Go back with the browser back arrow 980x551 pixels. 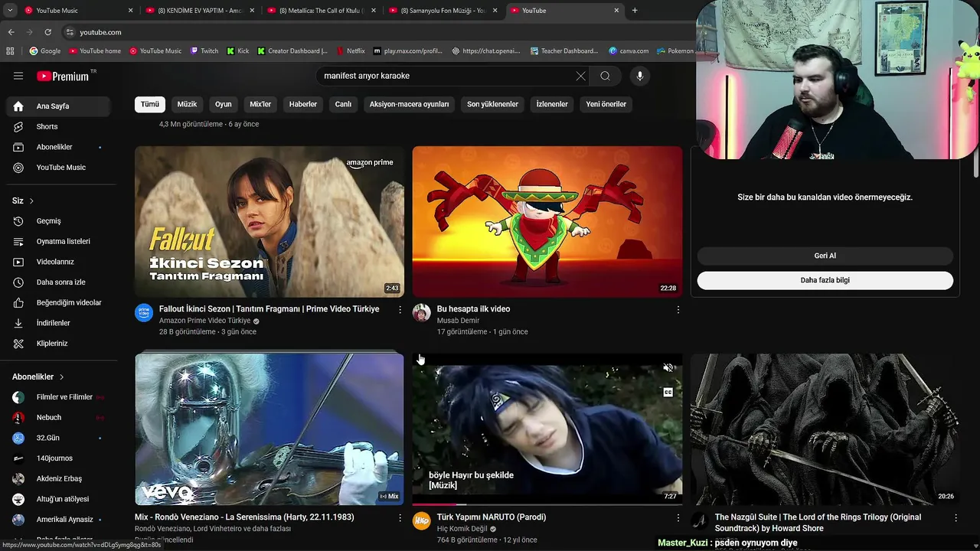11,32
